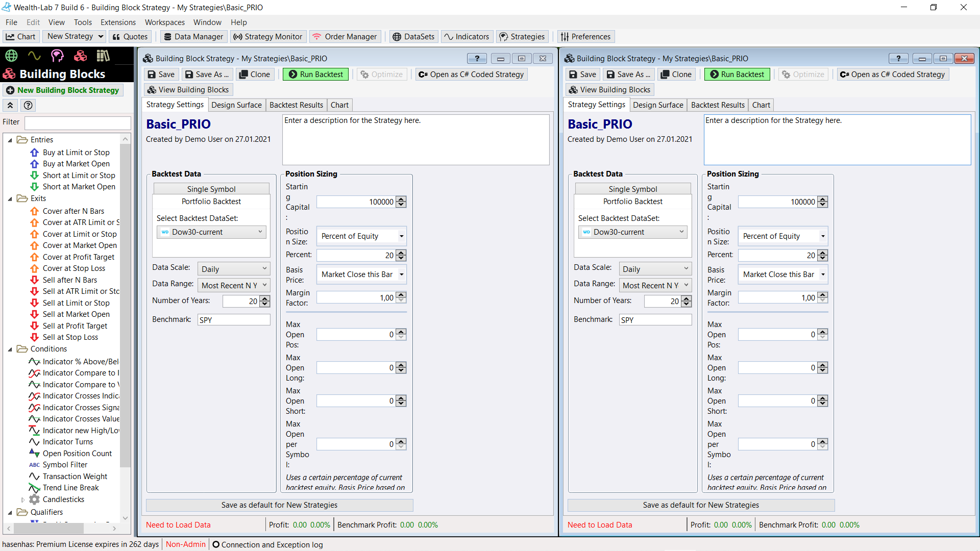This screenshot has height=551, width=980.
Task: Collapse the Entries folder in the tree
Action: (x=10, y=140)
